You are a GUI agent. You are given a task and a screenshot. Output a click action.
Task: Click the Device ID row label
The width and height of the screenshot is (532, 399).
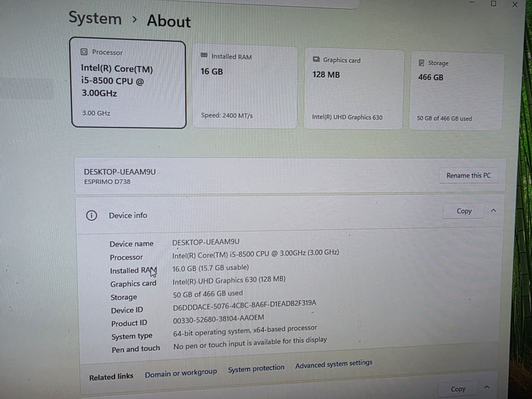pyautogui.click(x=127, y=311)
